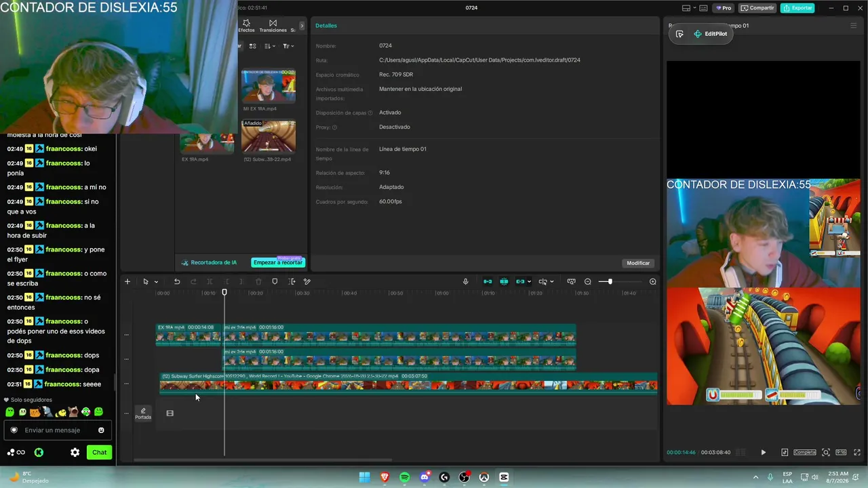Open Spotify from the taskbar
The height and width of the screenshot is (488, 868).
click(405, 477)
